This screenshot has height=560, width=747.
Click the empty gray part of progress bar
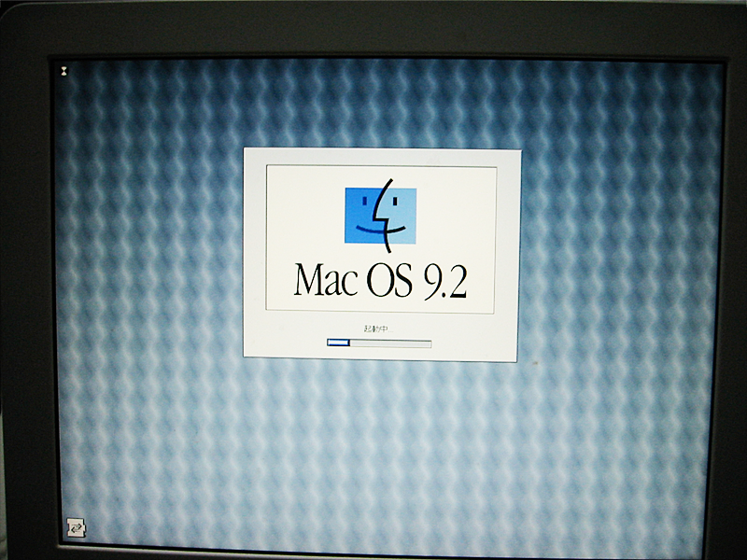coord(392,343)
